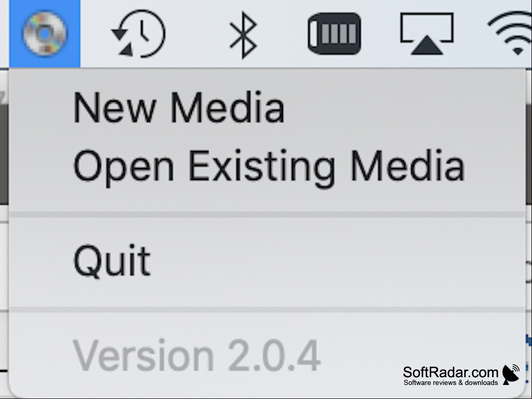This screenshot has width=532, height=399.
Task: Click the Bluetooth menu bar icon
Action: click(x=243, y=35)
